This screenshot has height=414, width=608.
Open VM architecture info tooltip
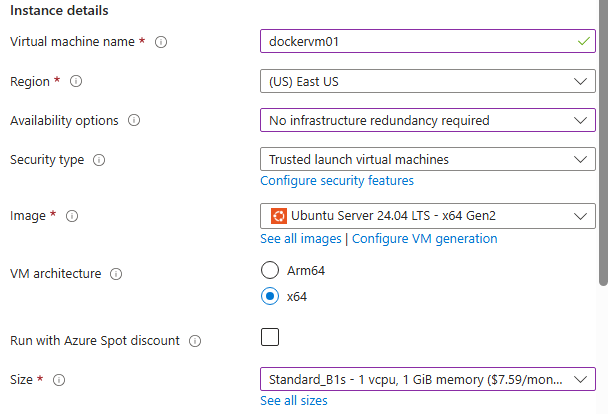pos(117,274)
